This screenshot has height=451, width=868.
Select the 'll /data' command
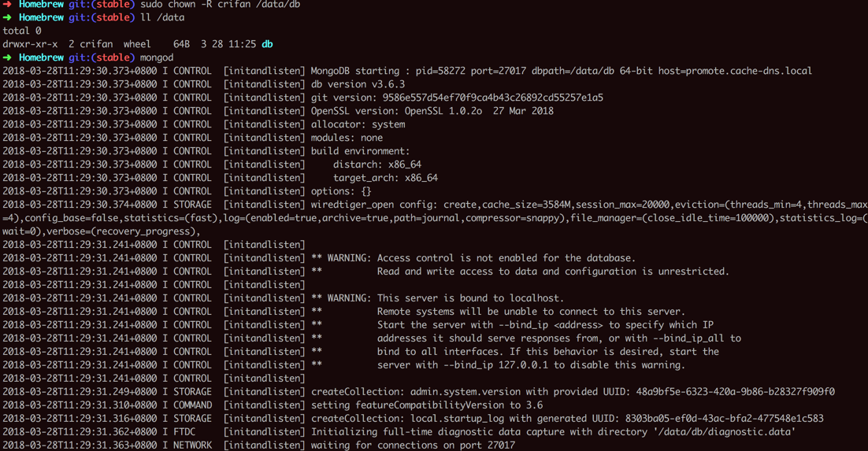[x=162, y=17]
